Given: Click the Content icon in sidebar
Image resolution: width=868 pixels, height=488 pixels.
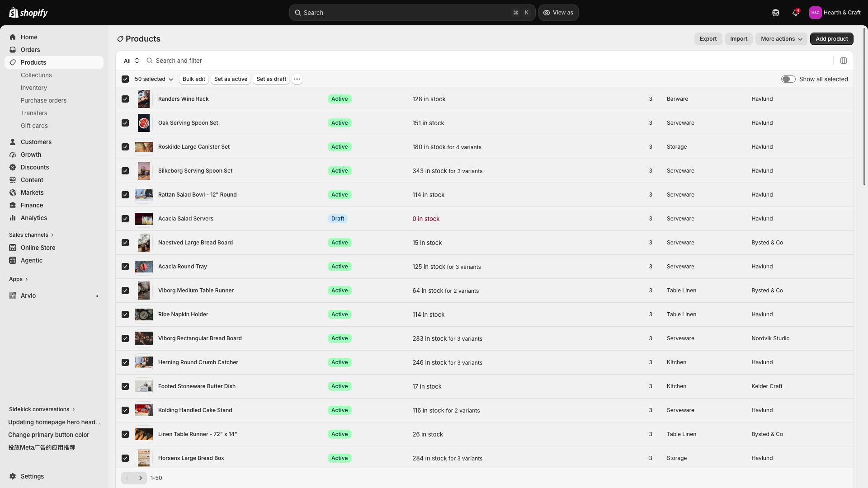Looking at the screenshot, I should (x=13, y=180).
